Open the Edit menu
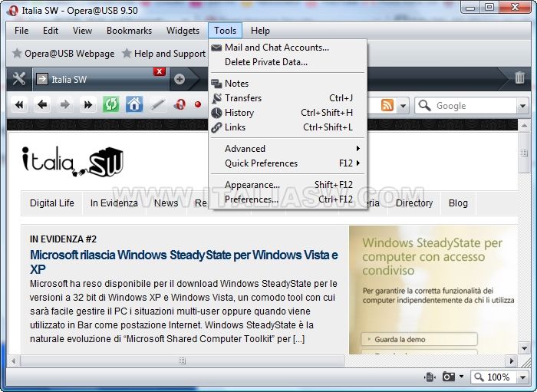 pyautogui.click(x=51, y=31)
